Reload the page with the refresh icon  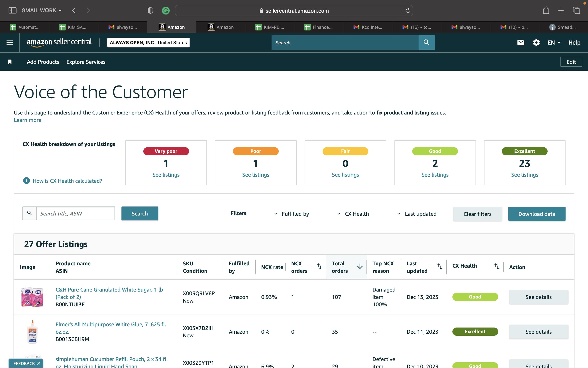pos(408,10)
